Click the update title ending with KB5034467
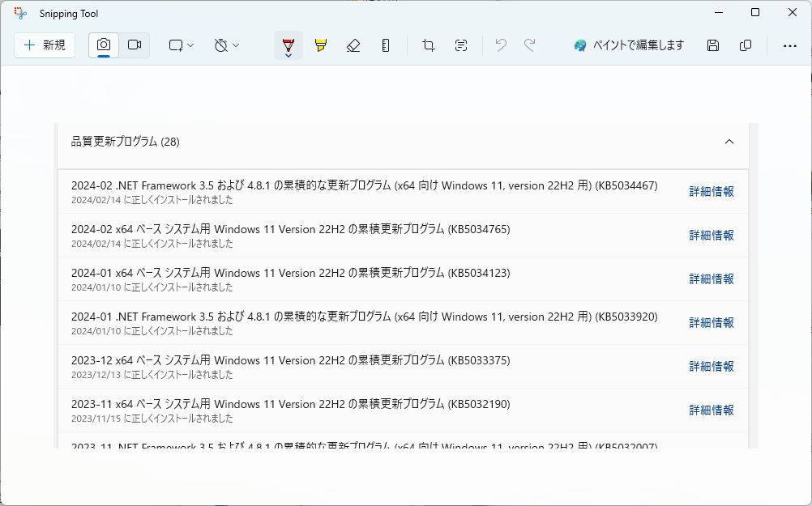Screen dimensions: 812x506 pos(365,185)
